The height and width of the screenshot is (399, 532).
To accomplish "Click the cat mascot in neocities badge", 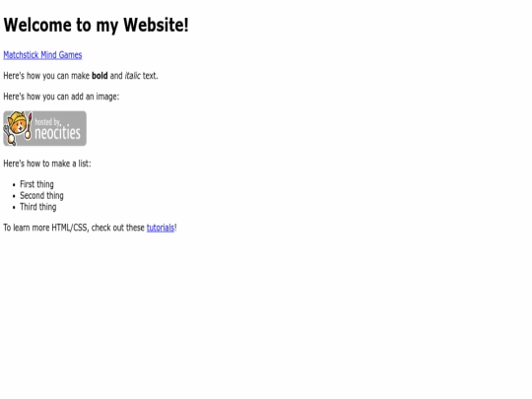I will point(18,128).
